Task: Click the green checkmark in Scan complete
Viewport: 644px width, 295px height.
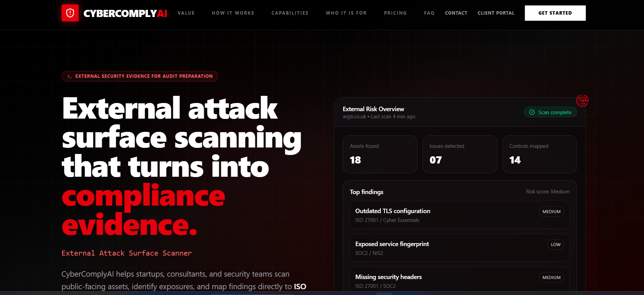Action: 532,112
